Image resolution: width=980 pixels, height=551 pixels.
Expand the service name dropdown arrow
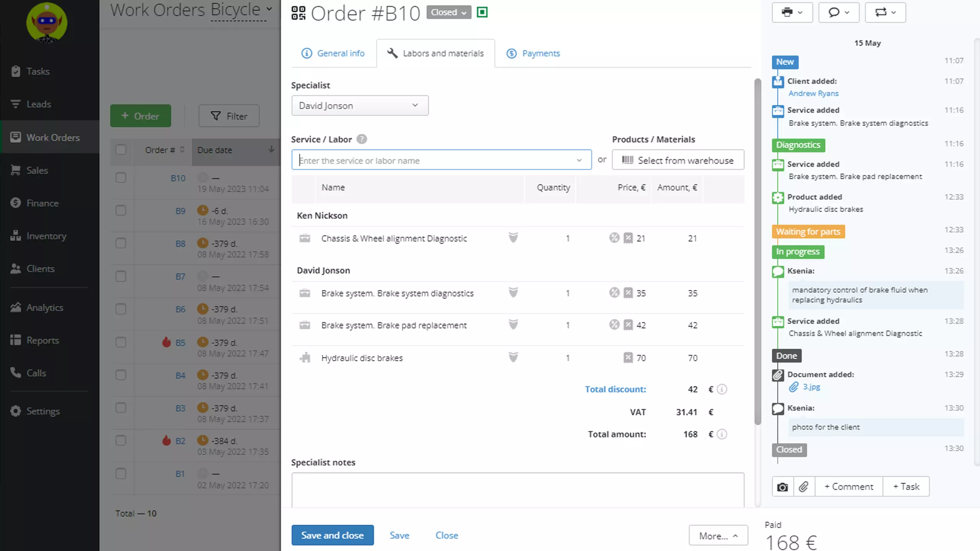coord(579,160)
